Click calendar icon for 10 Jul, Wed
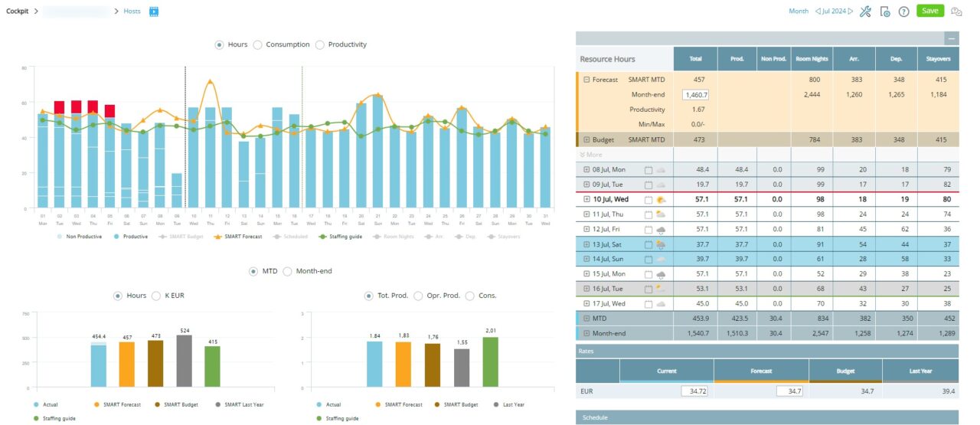This screenshot has width=980, height=425. point(648,199)
